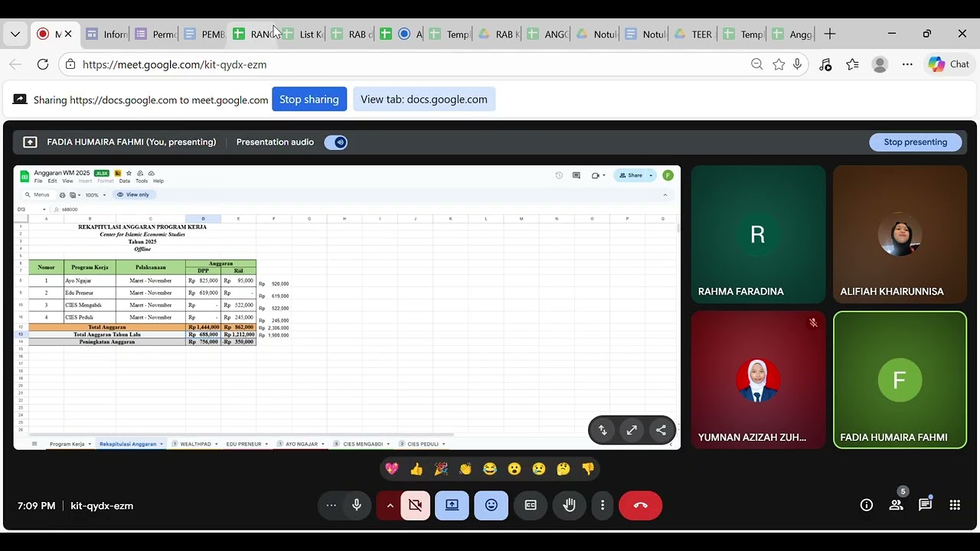Send the sparkling heart reaction

click(x=392, y=468)
